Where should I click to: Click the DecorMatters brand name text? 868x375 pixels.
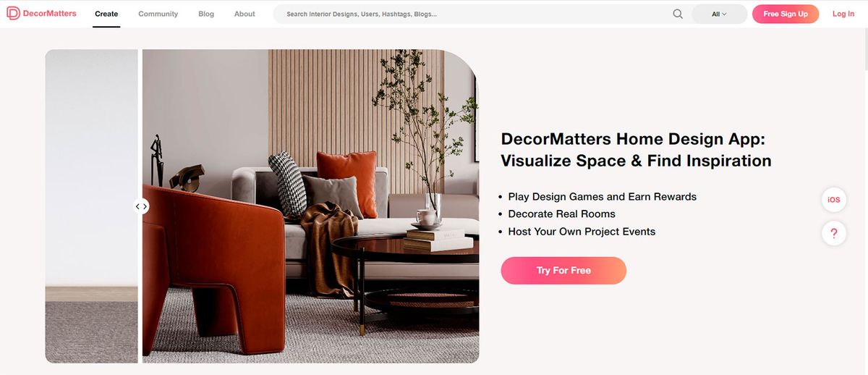click(49, 14)
